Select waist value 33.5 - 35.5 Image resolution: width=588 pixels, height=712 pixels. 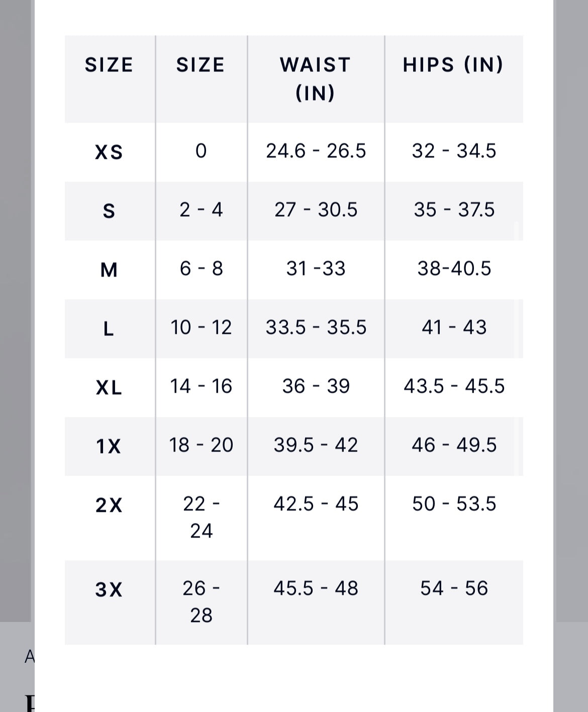click(316, 327)
